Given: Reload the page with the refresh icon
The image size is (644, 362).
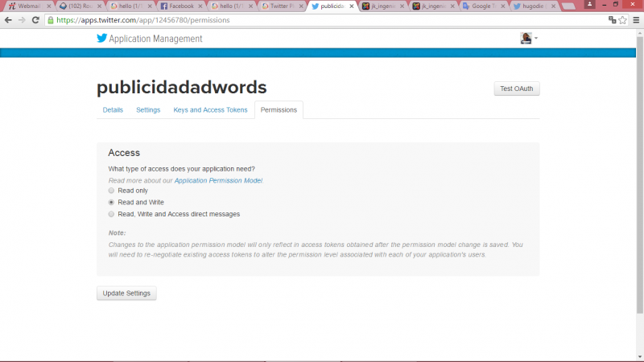Looking at the screenshot, I should pyautogui.click(x=35, y=19).
